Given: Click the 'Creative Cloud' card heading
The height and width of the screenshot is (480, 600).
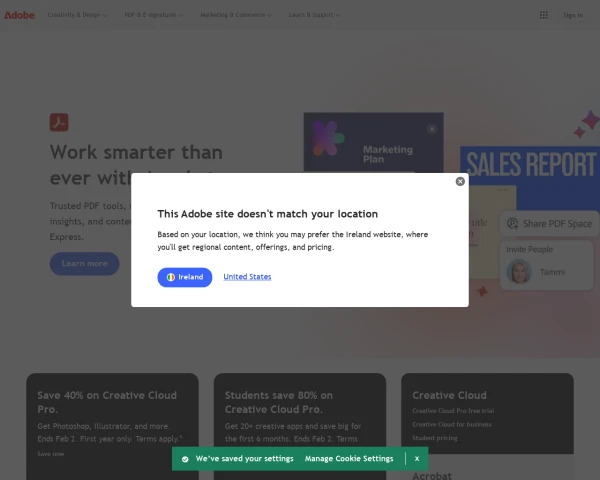Looking at the screenshot, I should pos(450,395).
